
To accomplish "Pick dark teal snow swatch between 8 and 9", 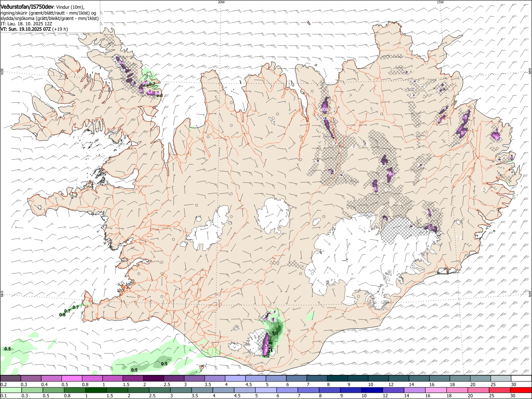I will tap(337, 378).
